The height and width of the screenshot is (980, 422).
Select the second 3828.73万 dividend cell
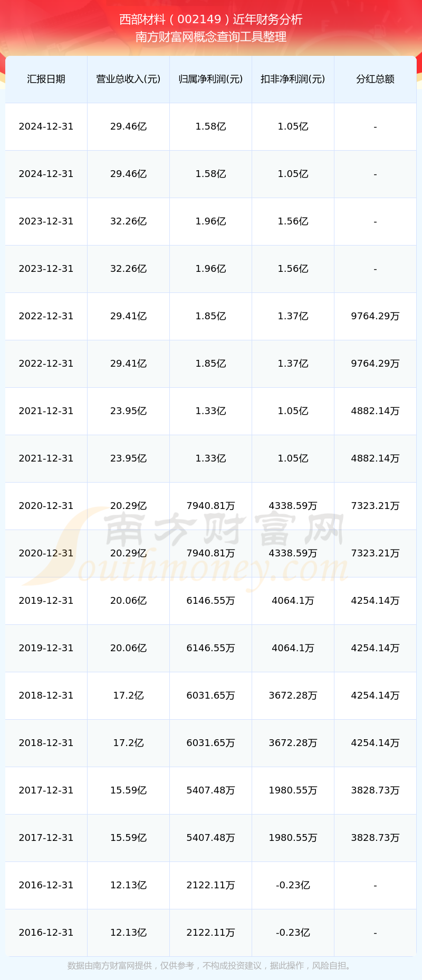coord(375,838)
